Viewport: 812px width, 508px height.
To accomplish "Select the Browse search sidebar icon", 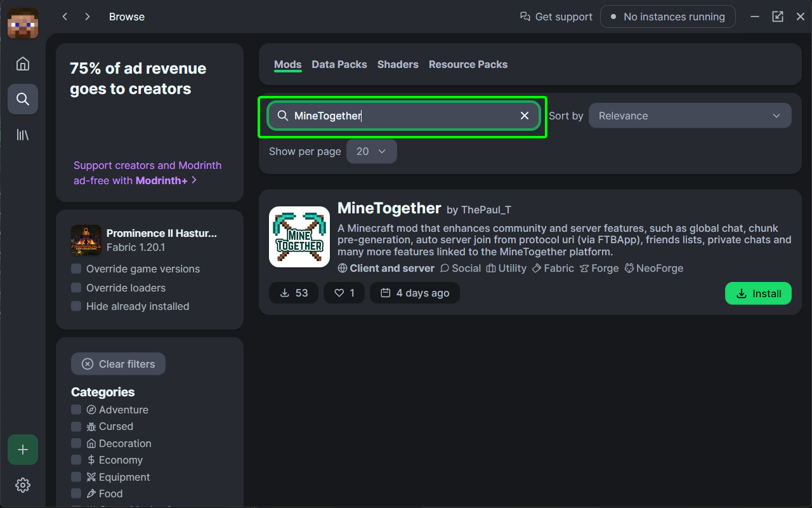I will point(23,99).
